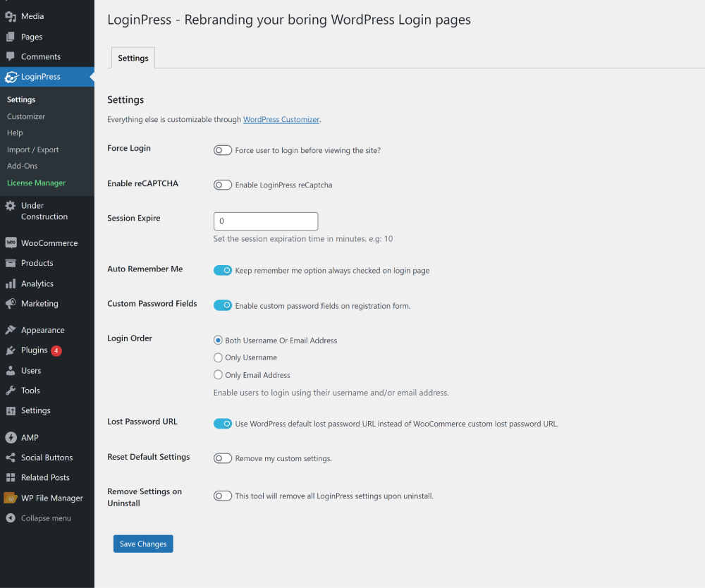
Task: Turn off Auto Remember Me toggle
Action: tap(223, 270)
